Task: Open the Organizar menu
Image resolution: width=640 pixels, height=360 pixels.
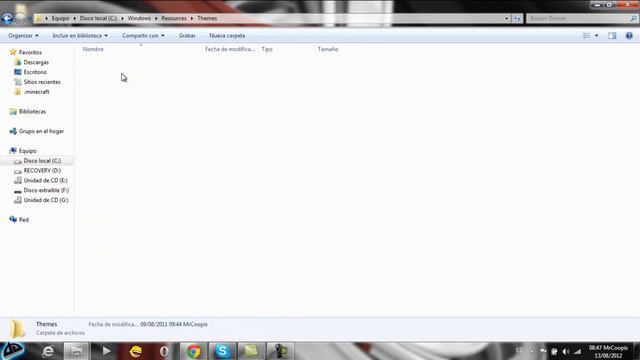Action: [x=23, y=36]
